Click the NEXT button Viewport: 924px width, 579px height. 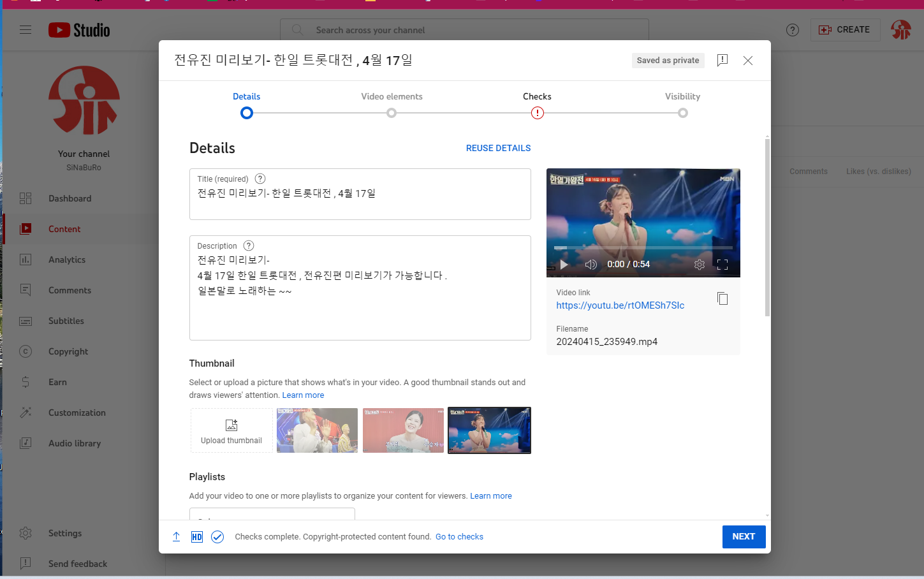click(743, 537)
